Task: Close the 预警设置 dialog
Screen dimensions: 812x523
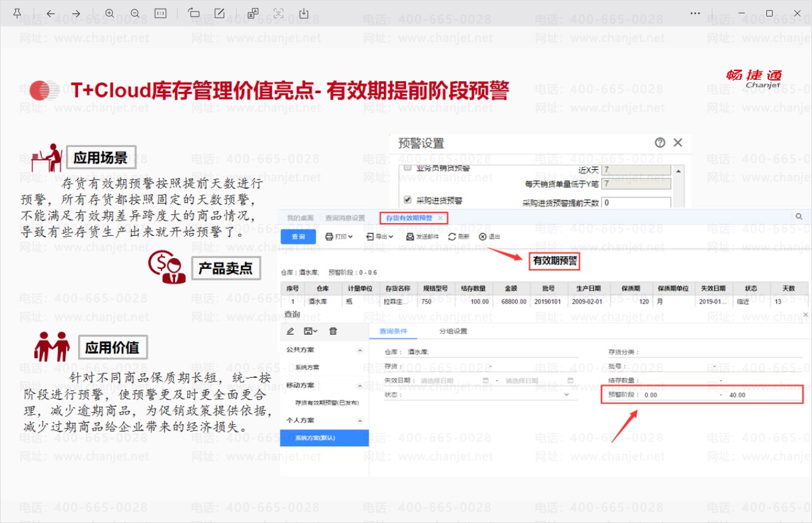Action: [678, 143]
